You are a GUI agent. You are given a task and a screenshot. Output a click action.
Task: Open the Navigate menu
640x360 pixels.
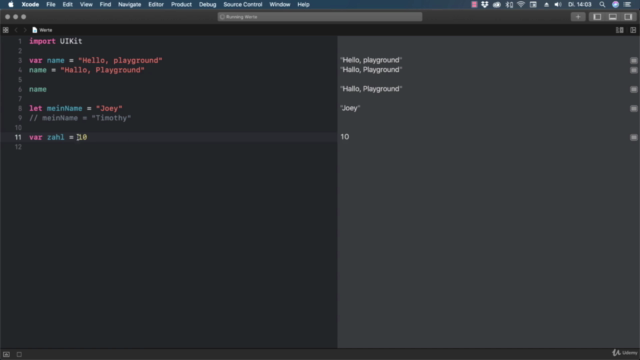[x=129, y=4]
